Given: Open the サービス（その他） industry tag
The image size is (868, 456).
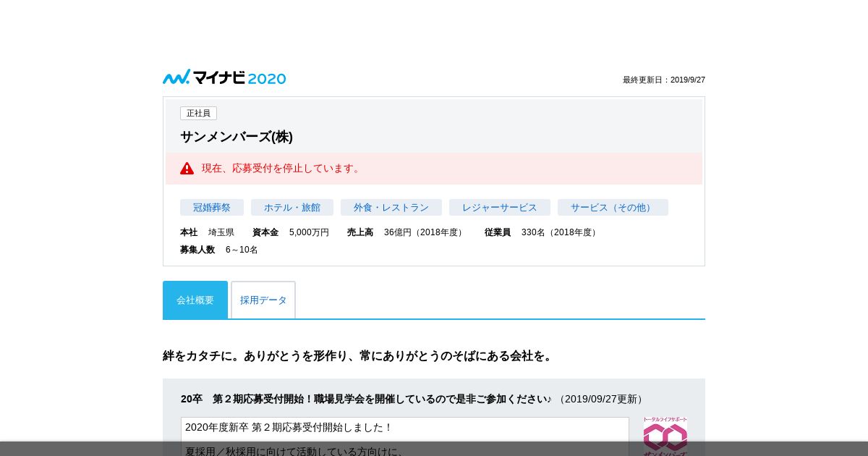Looking at the screenshot, I should (x=613, y=208).
